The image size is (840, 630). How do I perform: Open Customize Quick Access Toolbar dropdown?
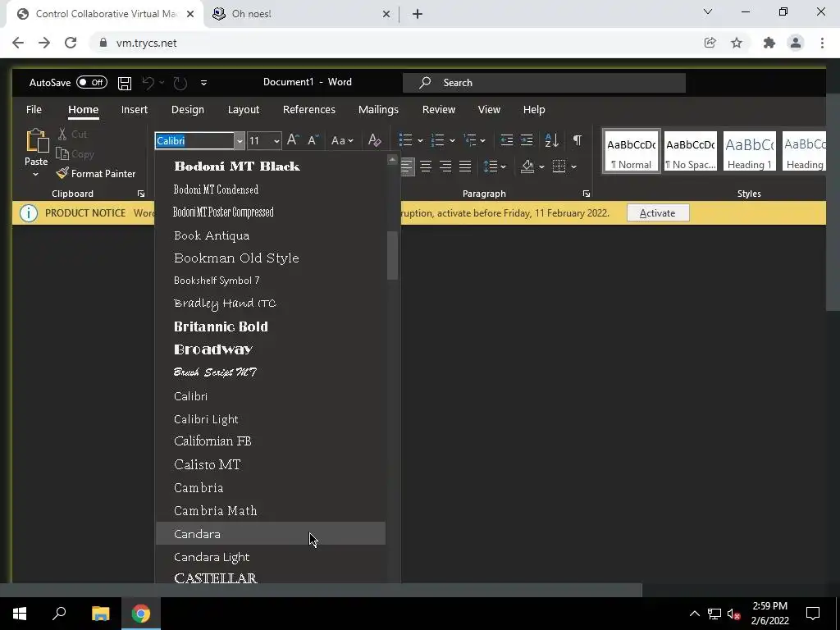coord(203,83)
